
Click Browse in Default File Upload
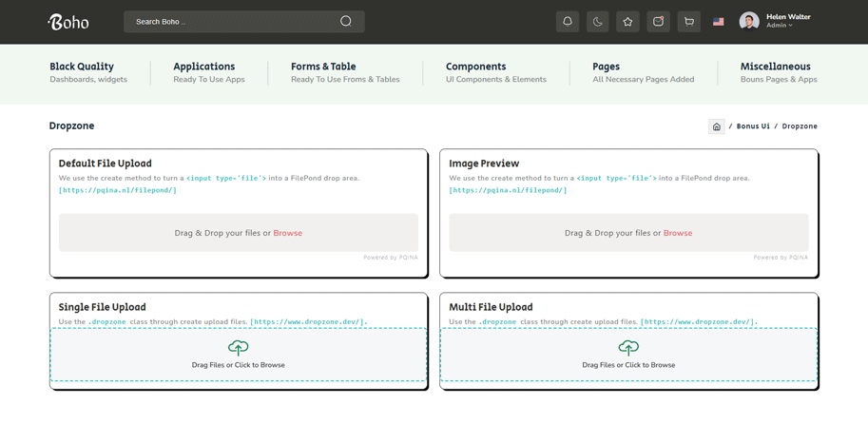pos(287,233)
